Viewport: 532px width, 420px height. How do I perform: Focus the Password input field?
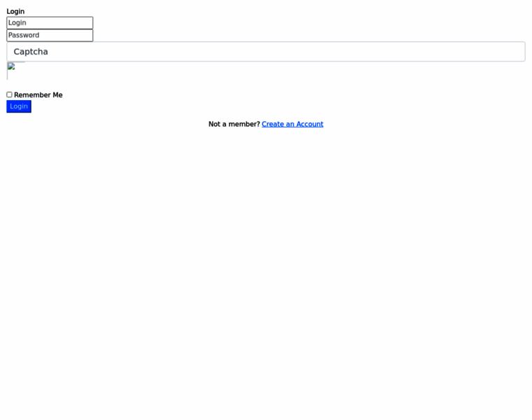coord(50,35)
